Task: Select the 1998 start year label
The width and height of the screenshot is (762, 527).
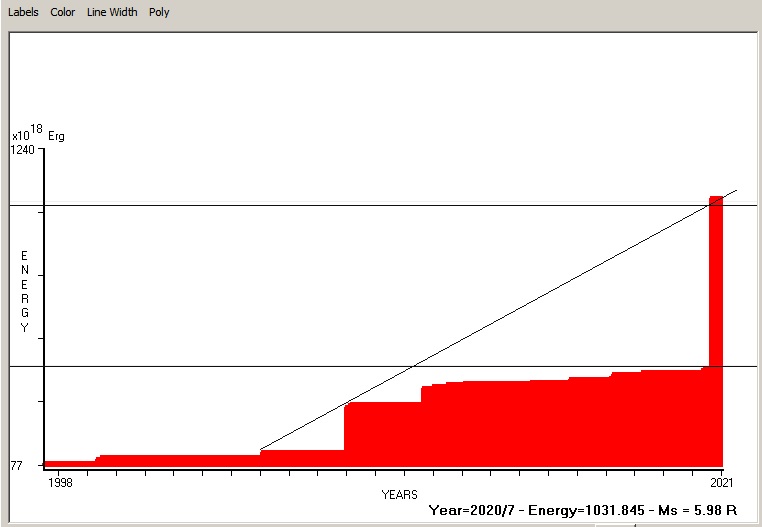Action: click(x=60, y=483)
